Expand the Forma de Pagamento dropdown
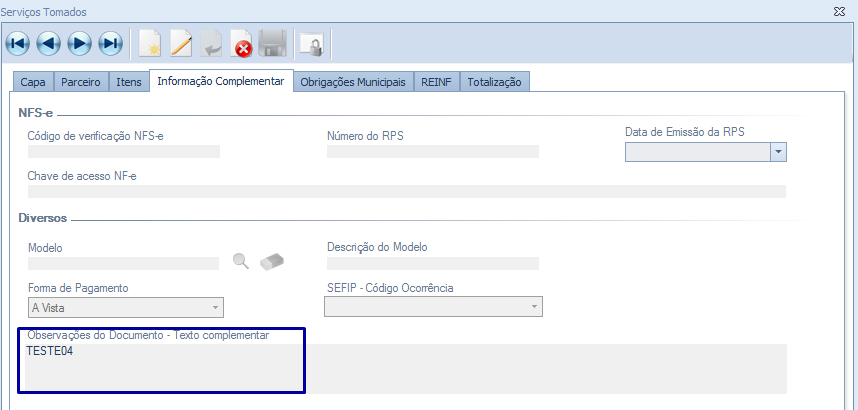 point(216,307)
